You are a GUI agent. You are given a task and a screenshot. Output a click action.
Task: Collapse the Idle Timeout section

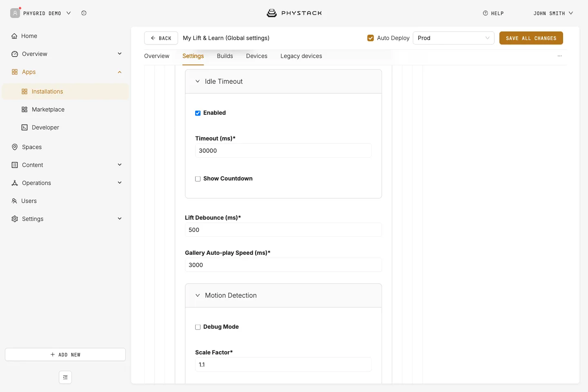[x=198, y=81]
